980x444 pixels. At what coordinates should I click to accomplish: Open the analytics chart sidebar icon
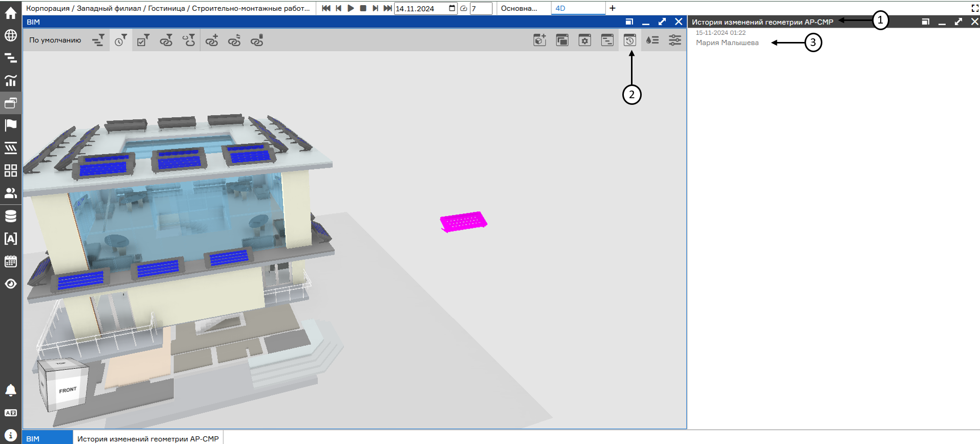(x=11, y=80)
